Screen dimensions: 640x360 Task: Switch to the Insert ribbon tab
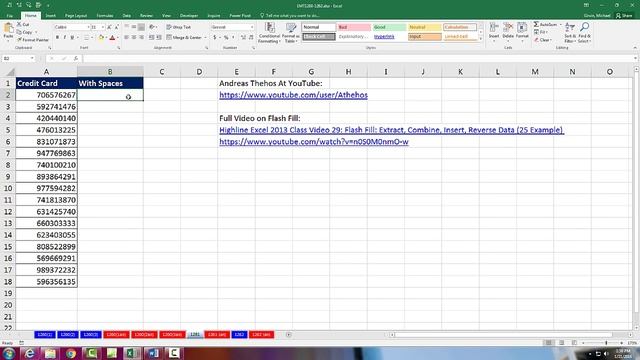point(51,16)
